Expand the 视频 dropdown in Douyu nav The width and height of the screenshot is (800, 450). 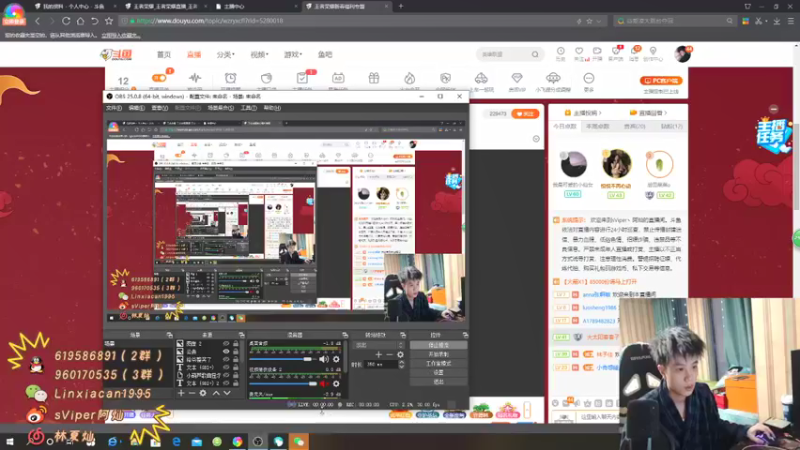point(259,55)
